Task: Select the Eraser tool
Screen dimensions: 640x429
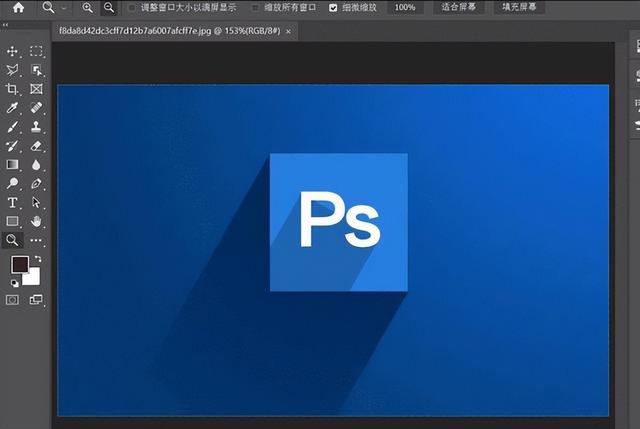Action: tap(36, 146)
